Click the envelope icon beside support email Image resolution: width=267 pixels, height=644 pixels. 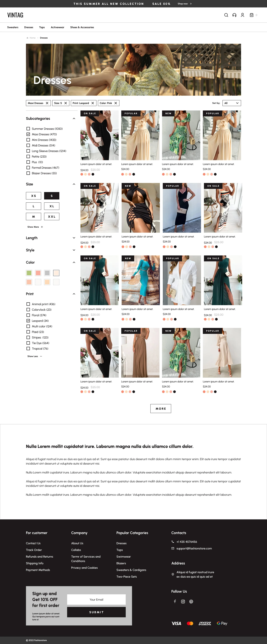pyautogui.click(x=173, y=548)
